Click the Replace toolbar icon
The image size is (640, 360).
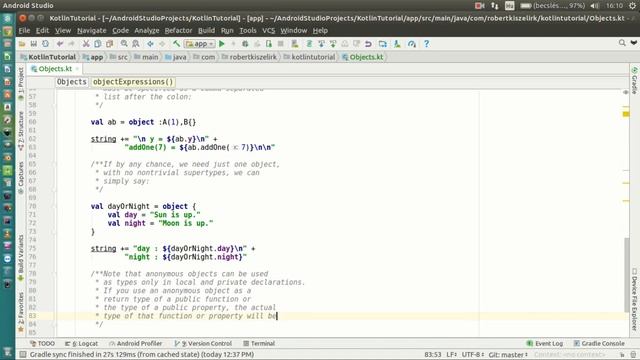(x=136, y=44)
